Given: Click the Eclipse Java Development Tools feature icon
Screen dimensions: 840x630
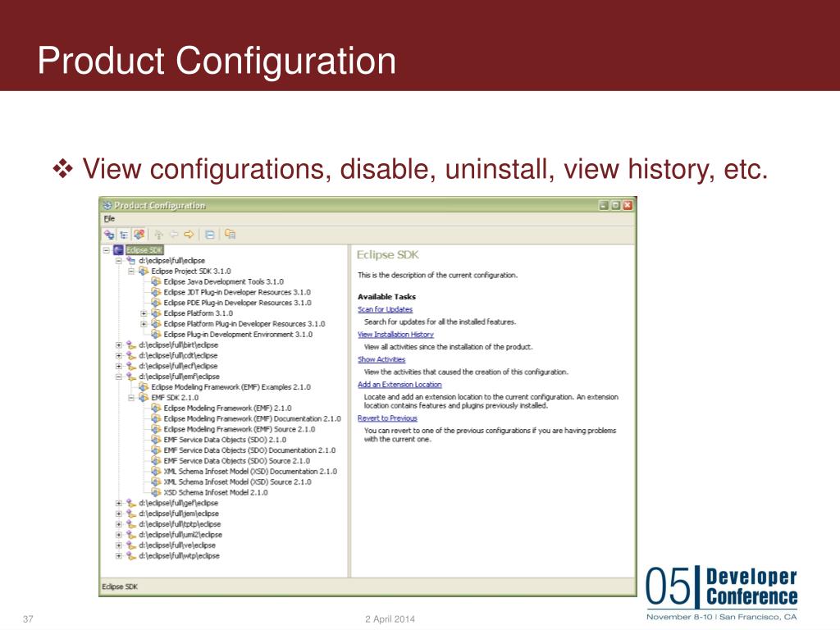Looking at the screenshot, I should [156, 282].
